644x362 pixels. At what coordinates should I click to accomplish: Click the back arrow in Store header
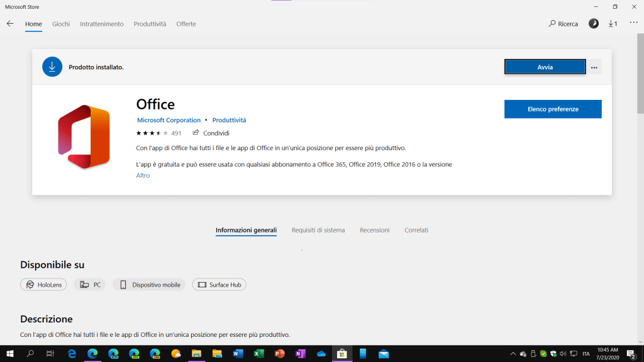pos(10,24)
